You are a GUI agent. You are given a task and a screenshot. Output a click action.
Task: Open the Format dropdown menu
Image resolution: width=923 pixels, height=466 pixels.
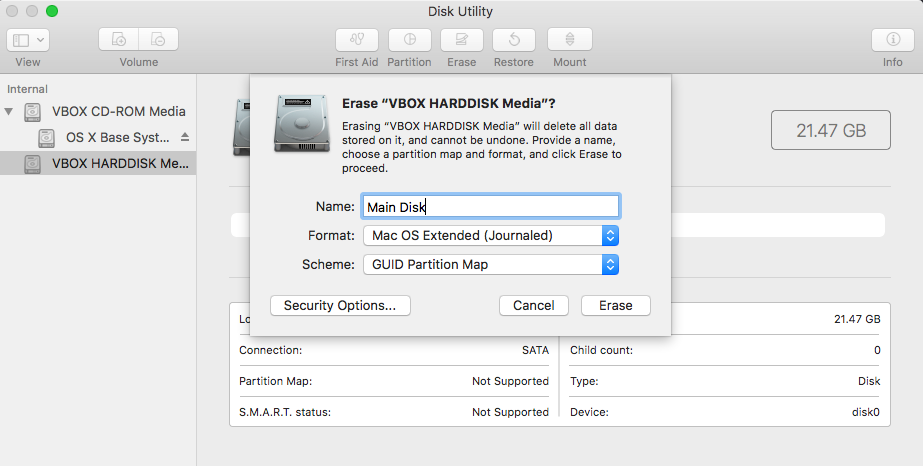491,235
